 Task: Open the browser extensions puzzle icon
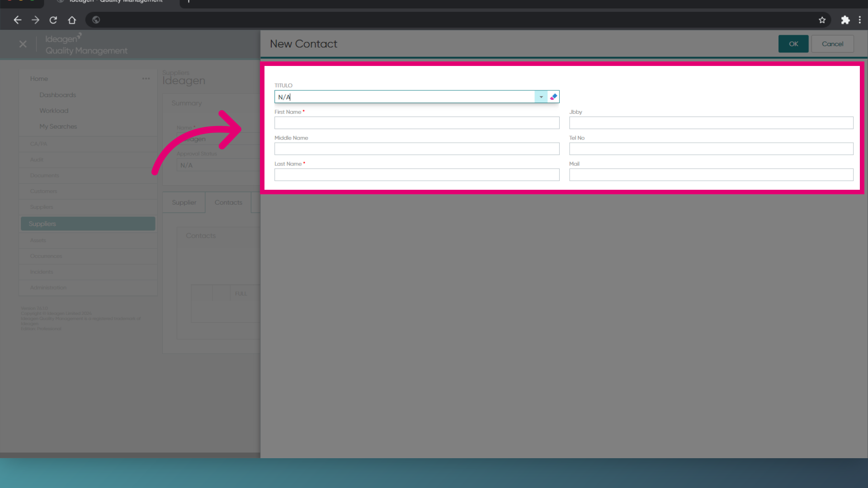point(845,20)
